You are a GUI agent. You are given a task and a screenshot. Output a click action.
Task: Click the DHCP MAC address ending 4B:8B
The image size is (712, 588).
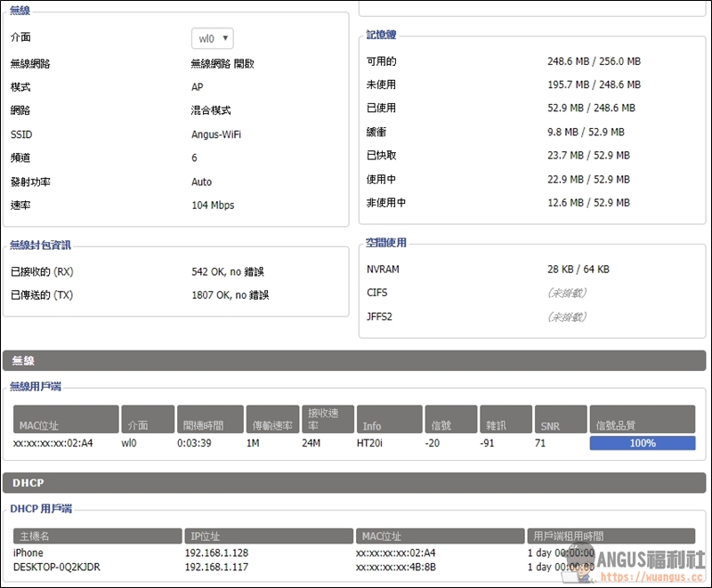pyautogui.click(x=396, y=567)
